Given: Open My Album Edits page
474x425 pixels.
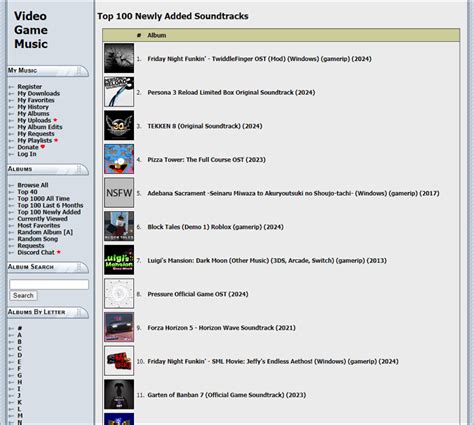Looking at the screenshot, I should [x=40, y=127].
